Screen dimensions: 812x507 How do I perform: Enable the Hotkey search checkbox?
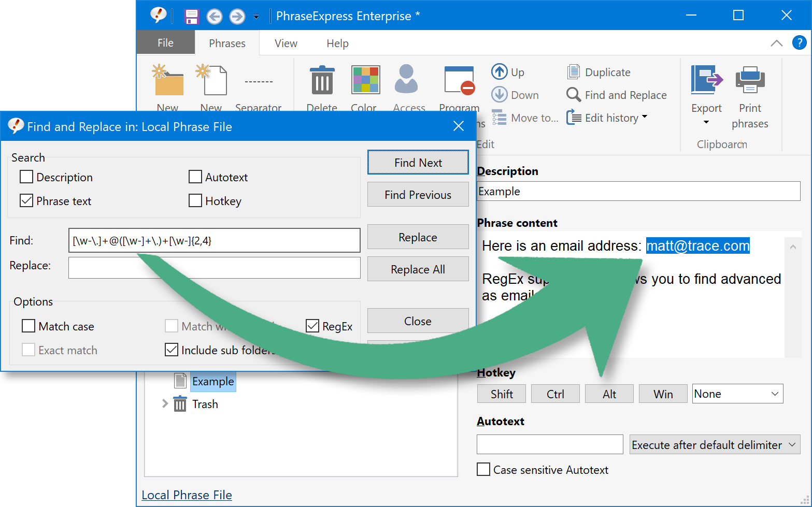click(x=195, y=201)
